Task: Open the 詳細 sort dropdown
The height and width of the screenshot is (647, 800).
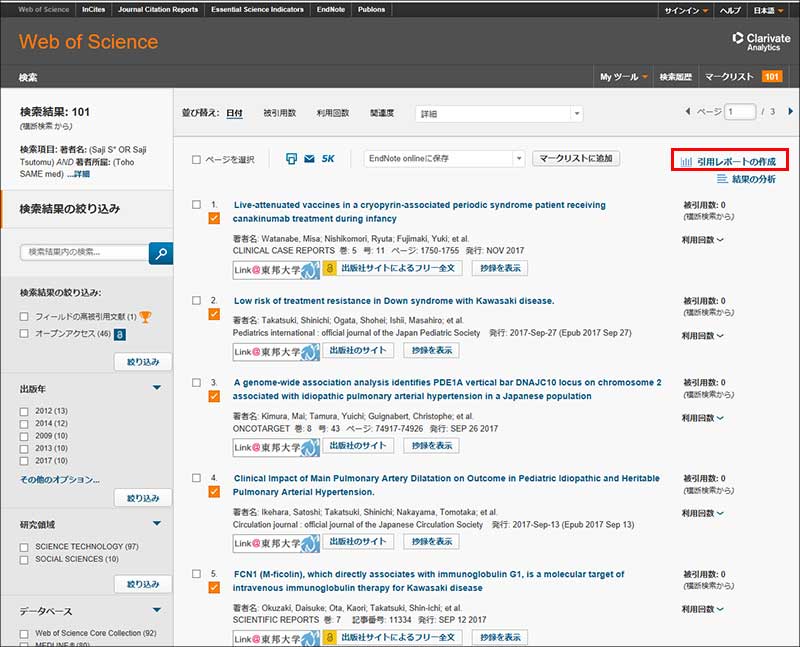Action: point(499,114)
